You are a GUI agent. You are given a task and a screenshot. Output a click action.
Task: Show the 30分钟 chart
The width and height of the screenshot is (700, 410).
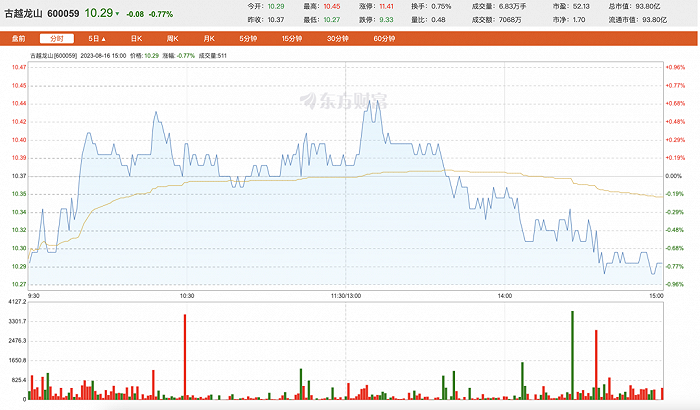point(338,39)
